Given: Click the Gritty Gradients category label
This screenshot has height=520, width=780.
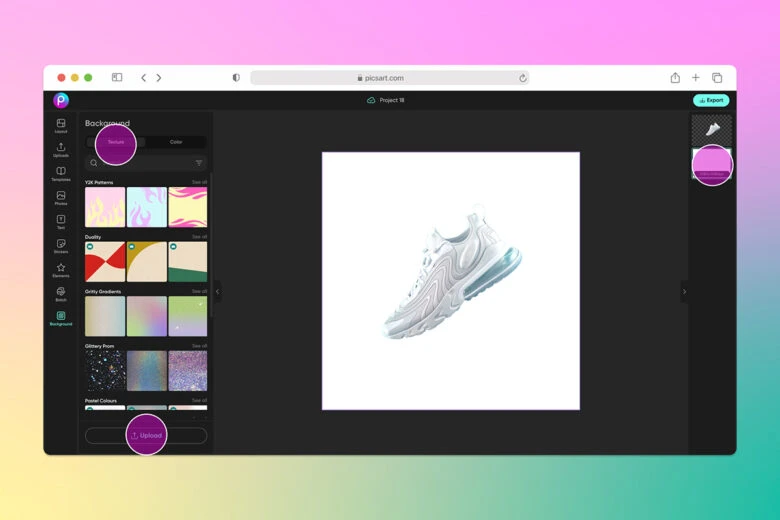Looking at the screenshot, I should pyautogui.click(x=103, y=292).
